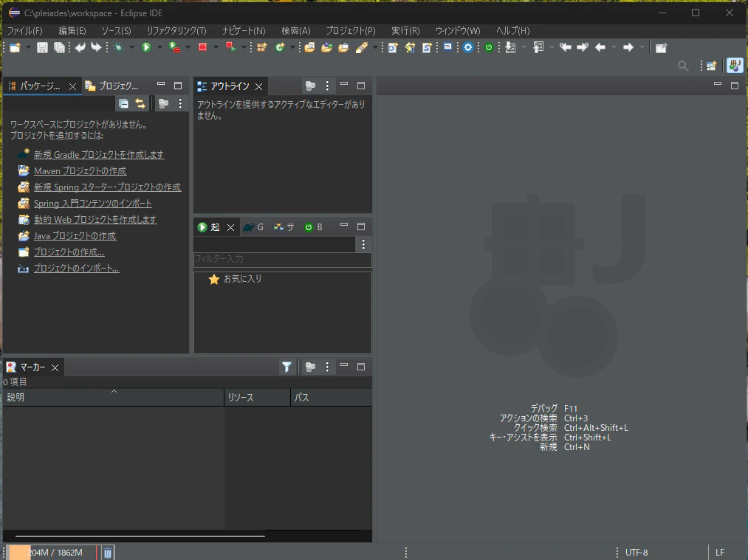
Task: Click the Java プロジェクトの作成 link
Action: coord(75,235)
